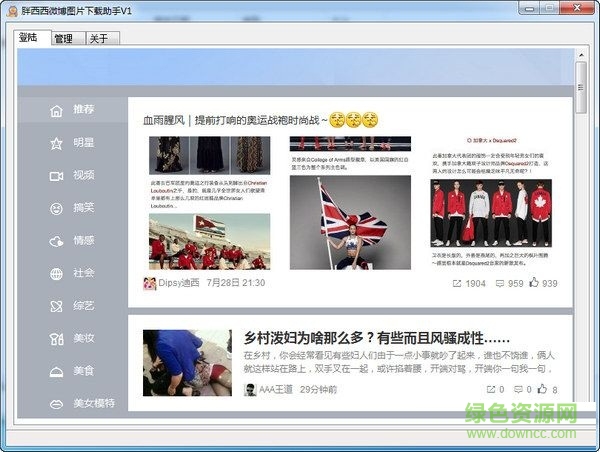The height and width of the screenshot is (452, 600).
Task: Click comment icon on AAA王道 post
Action: [x=518, y=390]
